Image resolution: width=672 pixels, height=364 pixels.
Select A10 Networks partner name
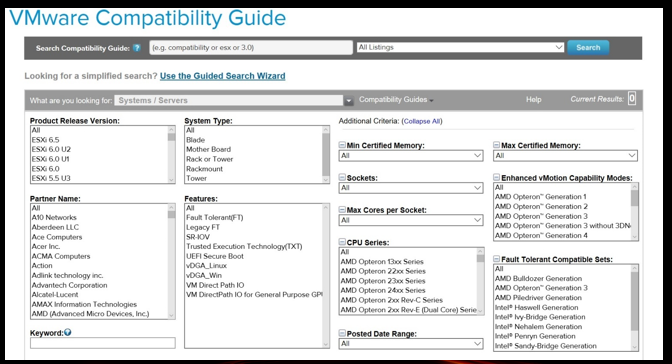click(x=54, y=217)
